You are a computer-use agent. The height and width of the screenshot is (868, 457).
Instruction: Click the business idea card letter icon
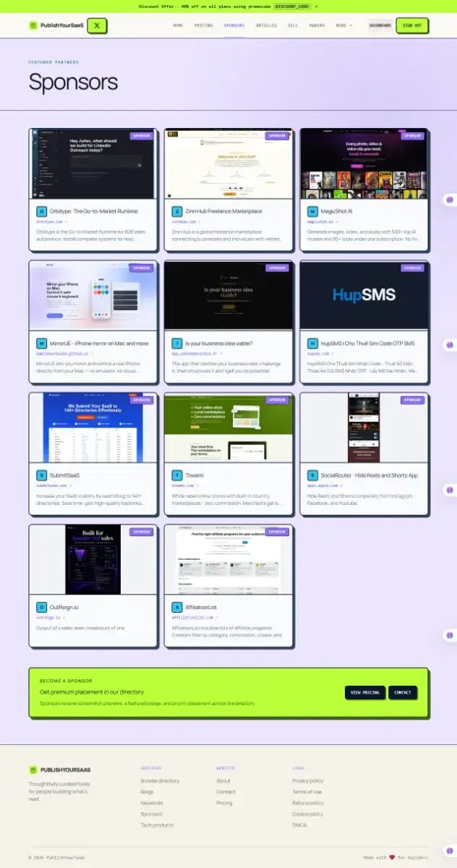(x=177, y=344)
